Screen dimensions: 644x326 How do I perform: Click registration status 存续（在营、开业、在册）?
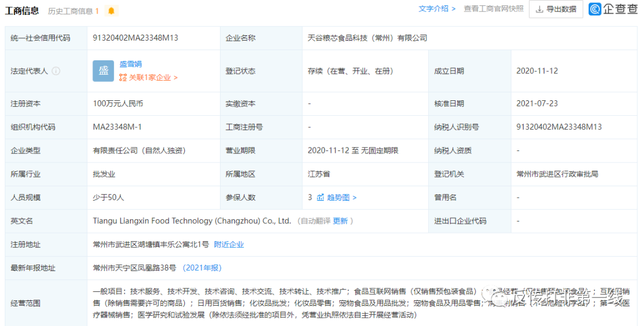pyautogui.click(x=351, y=70)
